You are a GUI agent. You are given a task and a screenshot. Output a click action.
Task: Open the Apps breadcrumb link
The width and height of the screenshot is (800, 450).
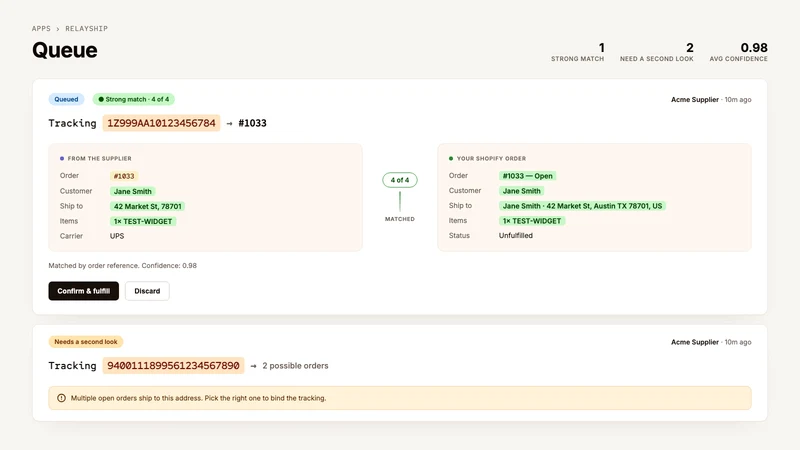point(41,29)
